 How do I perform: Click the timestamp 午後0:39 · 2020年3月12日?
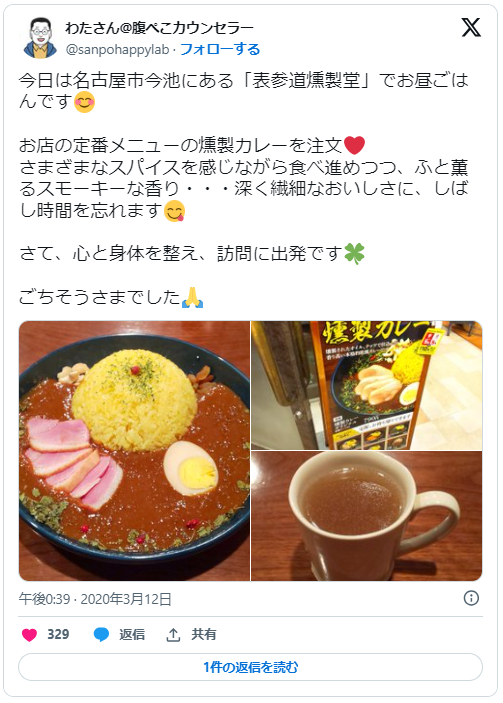95,599
